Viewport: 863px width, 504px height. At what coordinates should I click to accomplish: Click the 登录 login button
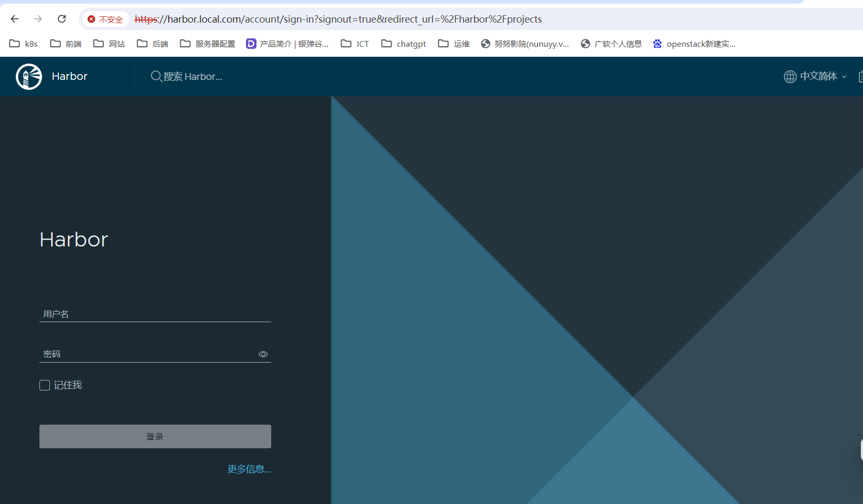coord(155,436)
